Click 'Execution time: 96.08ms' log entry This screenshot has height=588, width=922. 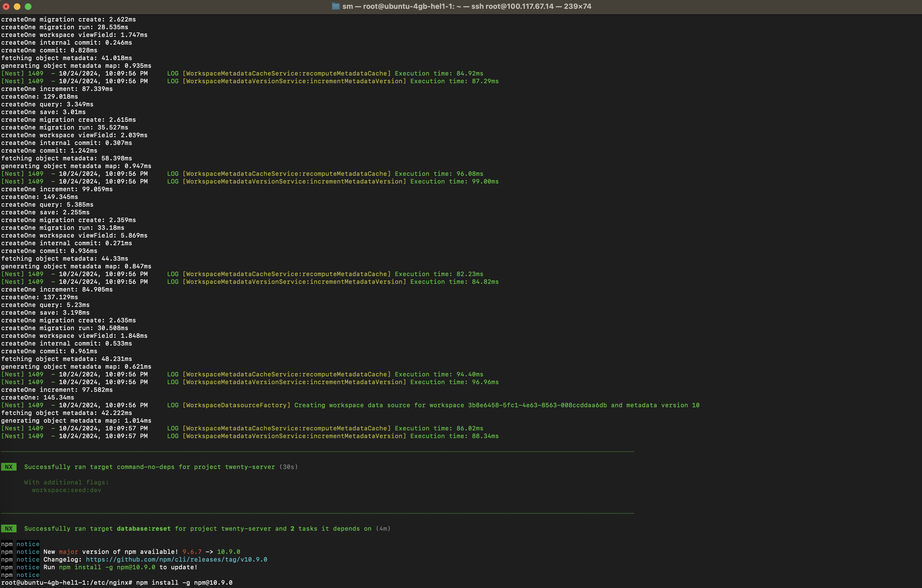click(x=439, y=173)
